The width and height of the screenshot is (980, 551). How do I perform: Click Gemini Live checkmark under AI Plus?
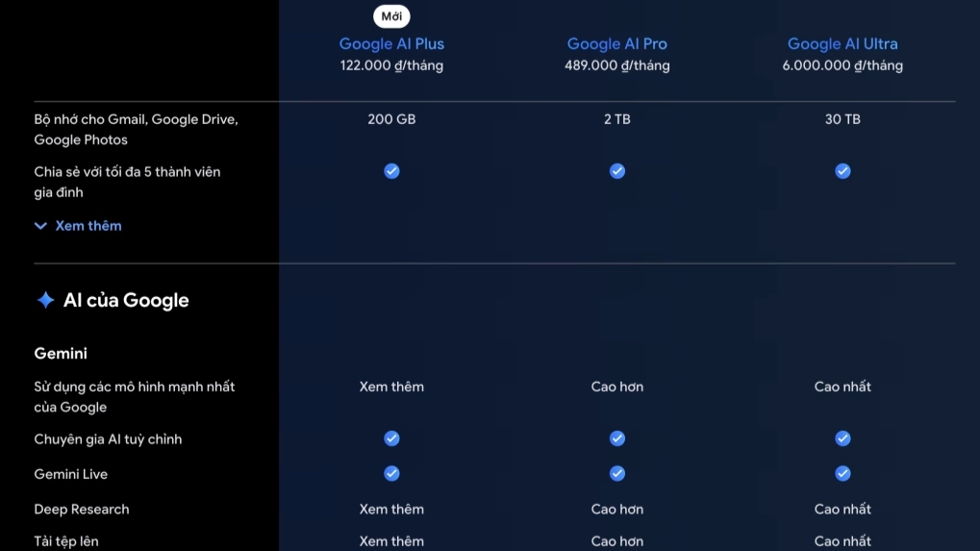[x=391, y=474]
